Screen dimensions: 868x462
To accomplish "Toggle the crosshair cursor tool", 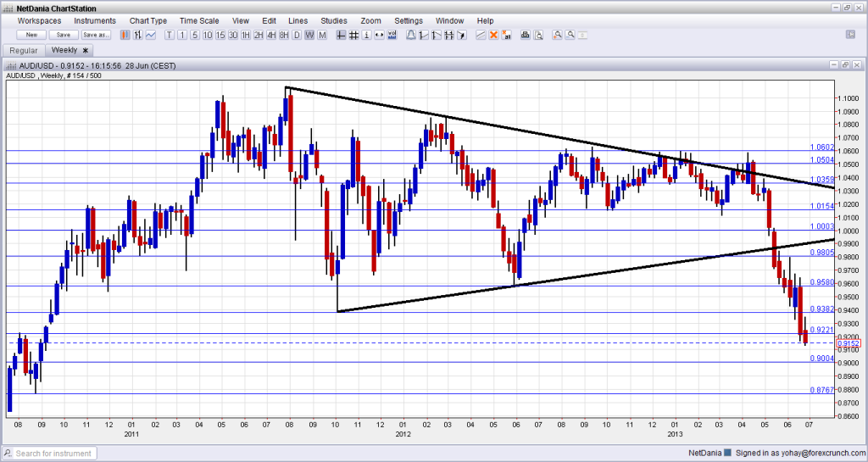I will pos(341,35).
